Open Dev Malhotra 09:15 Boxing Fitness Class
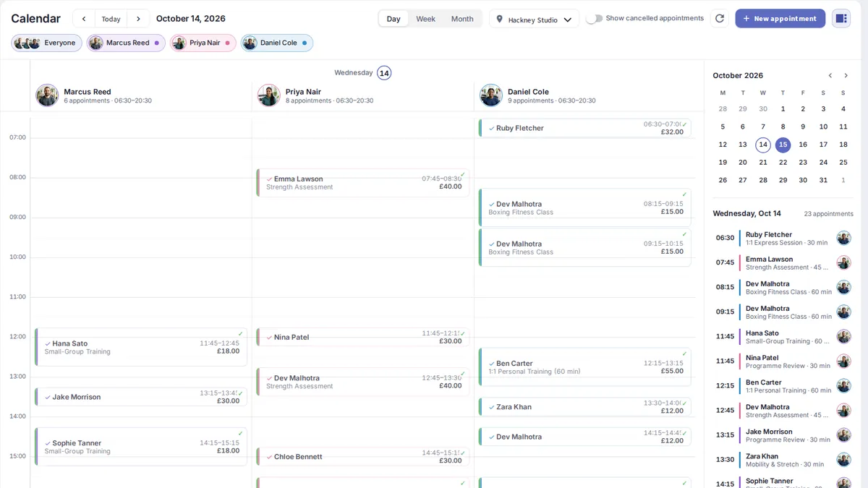Viewport: 868px width, 488px height. pyautogui.click(x=584, y=247)
